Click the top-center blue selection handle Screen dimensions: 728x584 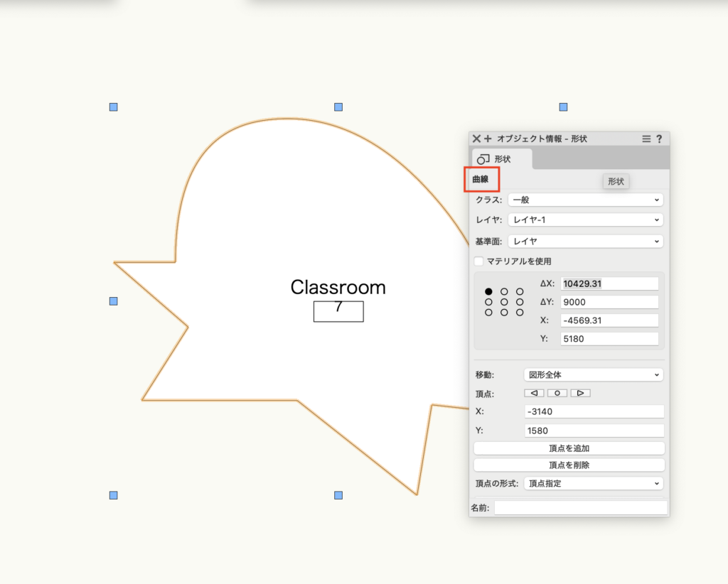click(338, 107)
